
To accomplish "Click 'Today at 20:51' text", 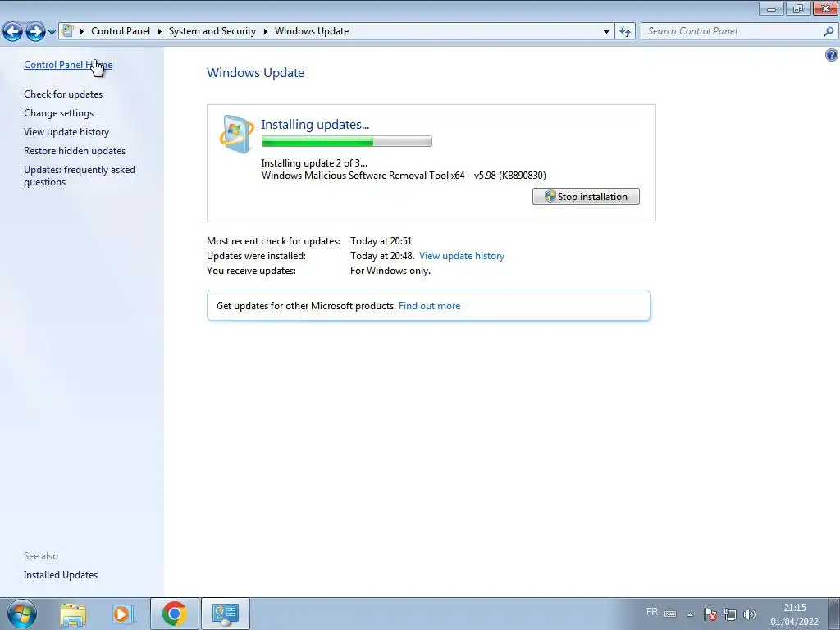I will pyautogui.click(x=381, y=241).
